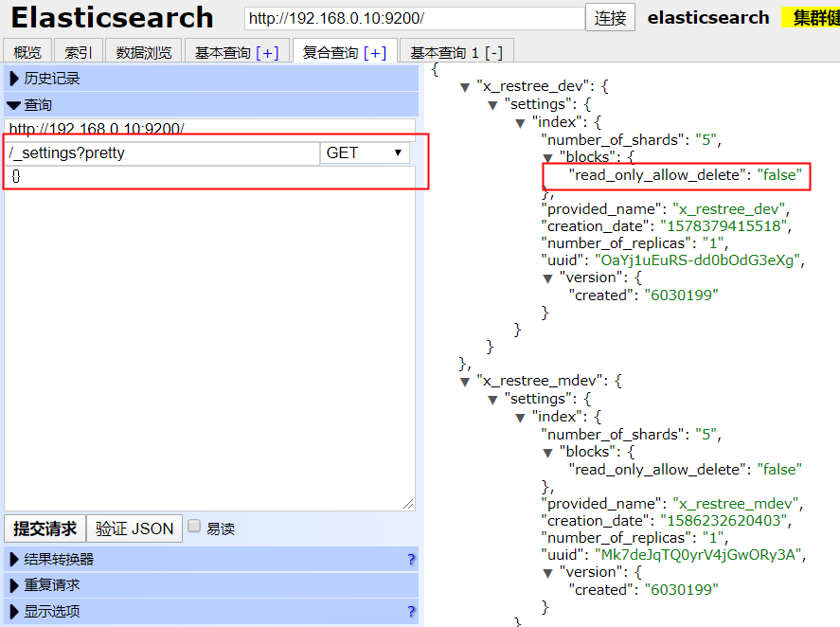
Task: Open the GET method dropdown
Action: [365, 153]
